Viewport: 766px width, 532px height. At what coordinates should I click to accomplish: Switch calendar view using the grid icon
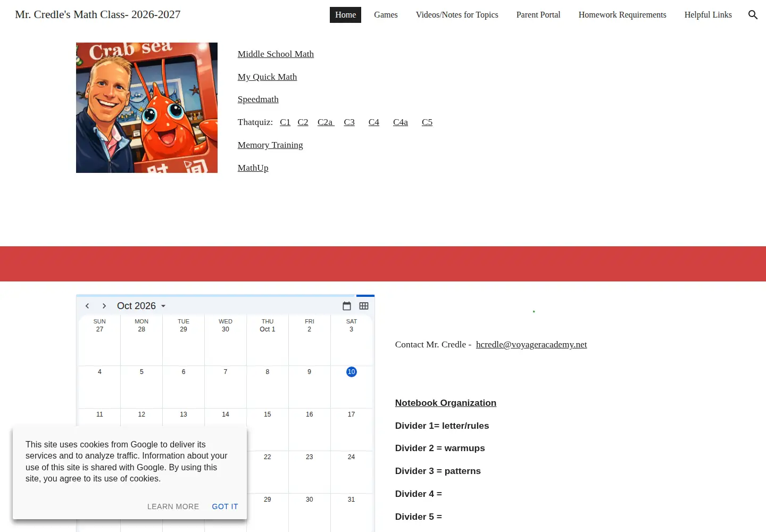pyautogui.click(x=364, y=306)
